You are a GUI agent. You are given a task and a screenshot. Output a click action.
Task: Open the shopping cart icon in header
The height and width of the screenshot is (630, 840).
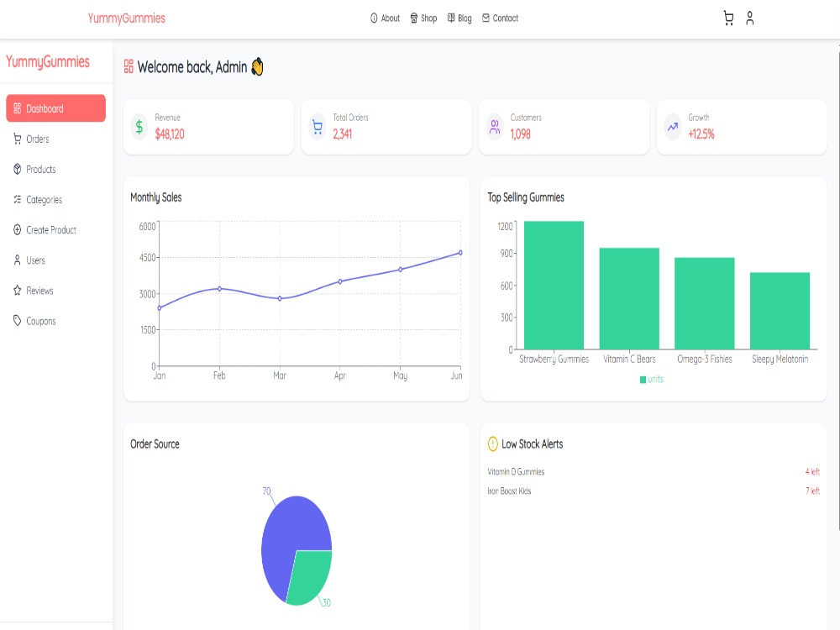point(728,18)
